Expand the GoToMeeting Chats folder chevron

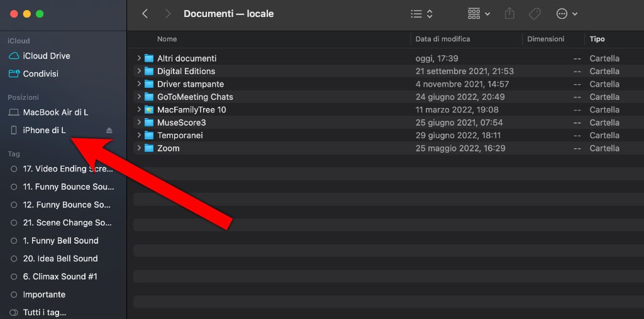(139, 97)
